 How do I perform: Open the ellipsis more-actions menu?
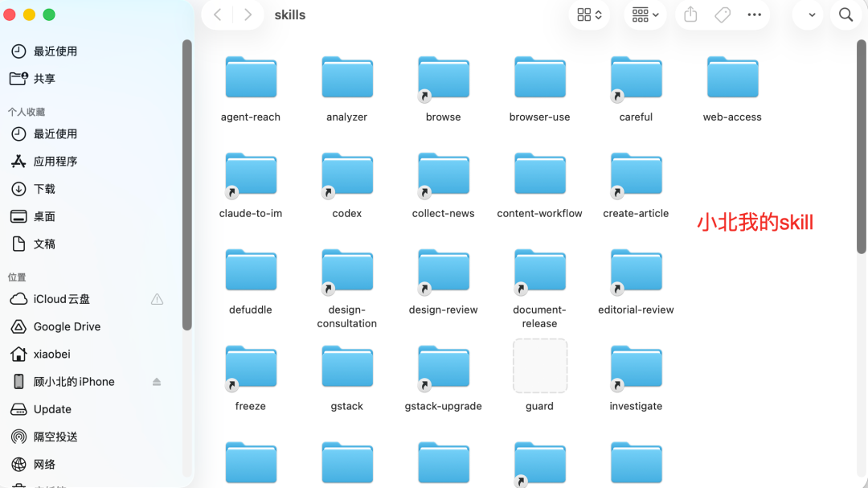click(x=754, y=15)
